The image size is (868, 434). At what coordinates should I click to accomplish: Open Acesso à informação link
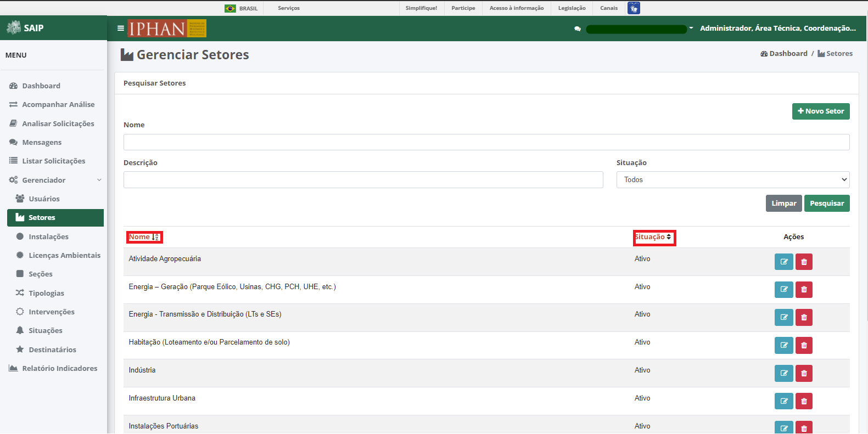(x=517, y=8)
